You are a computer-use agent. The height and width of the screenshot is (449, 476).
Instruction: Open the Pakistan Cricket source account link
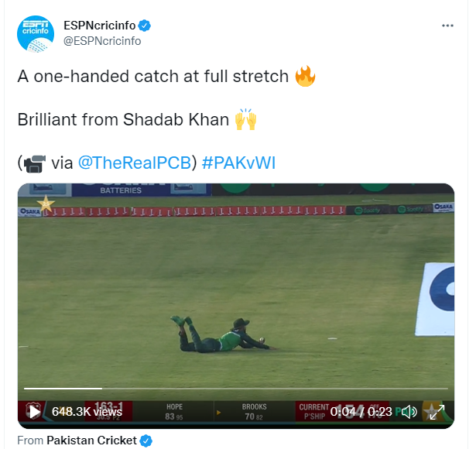tap(91, 440)
